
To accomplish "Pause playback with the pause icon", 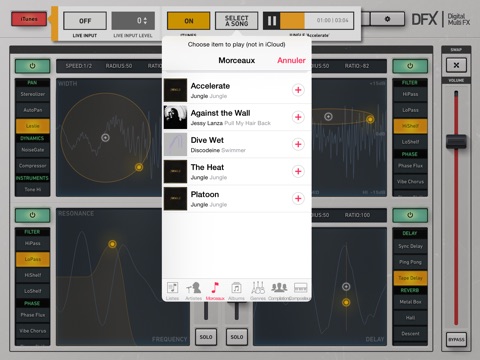I will pyautogui.click(x=272, y=21).
